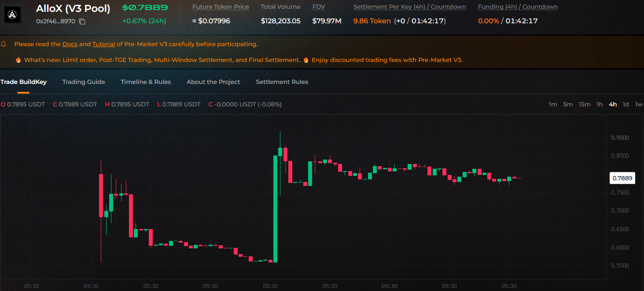Click the Low price 0.7889 USDT

(179, 104)
